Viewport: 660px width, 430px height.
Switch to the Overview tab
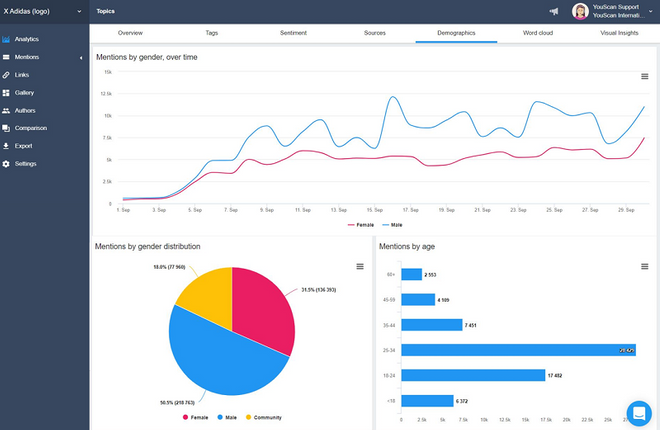tap(130, 33)
